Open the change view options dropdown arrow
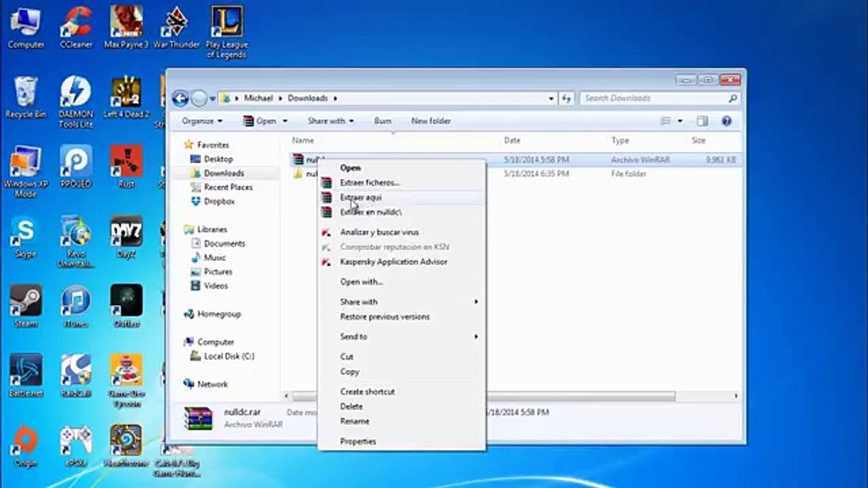This screenshot has width=868, height=488. pyautogui.click(x=680, y=121)
